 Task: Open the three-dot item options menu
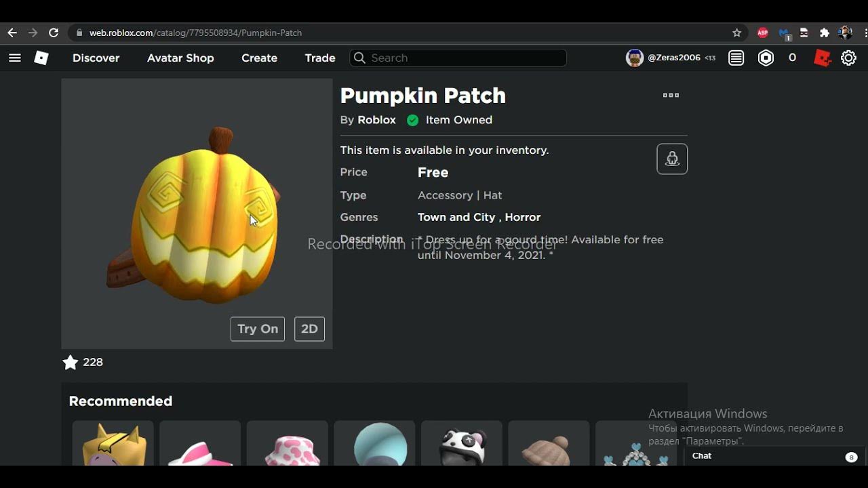(671, 96)
